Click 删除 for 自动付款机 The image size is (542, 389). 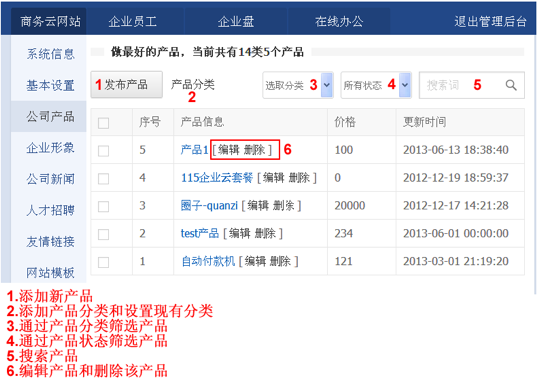[x=280, y=261]
